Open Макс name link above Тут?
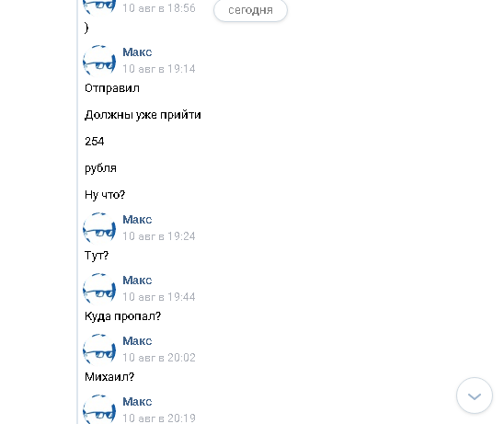The image size is (504, 424). (x=137, y=220)
